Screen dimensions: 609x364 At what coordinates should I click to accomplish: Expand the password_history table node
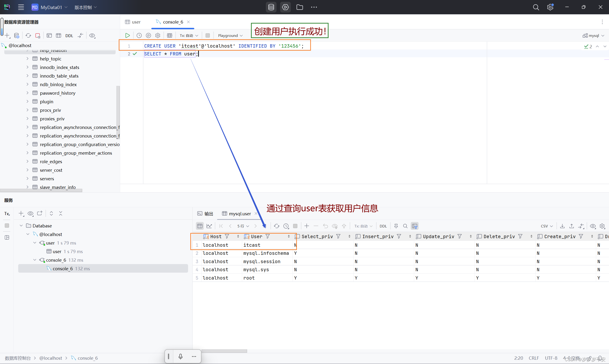(27, 93)
